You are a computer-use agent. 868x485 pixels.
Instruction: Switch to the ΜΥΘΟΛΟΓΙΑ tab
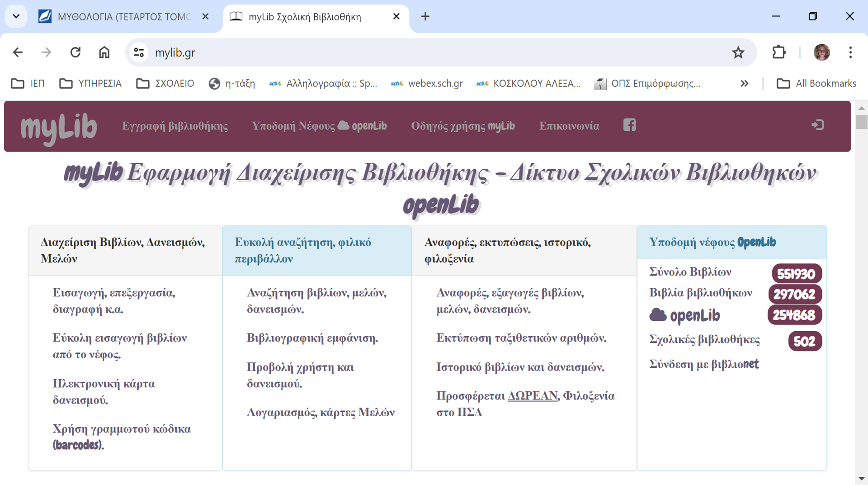(x=122, y=17)
